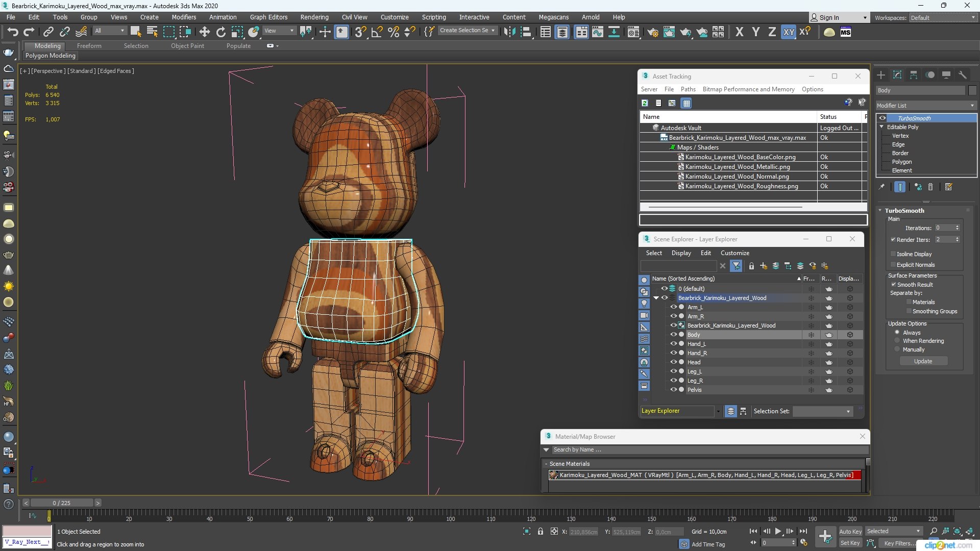This screenshot has width=980, height=551.
Task: Hide Arm_L via its eye icon
Action: tap(674, 307)
